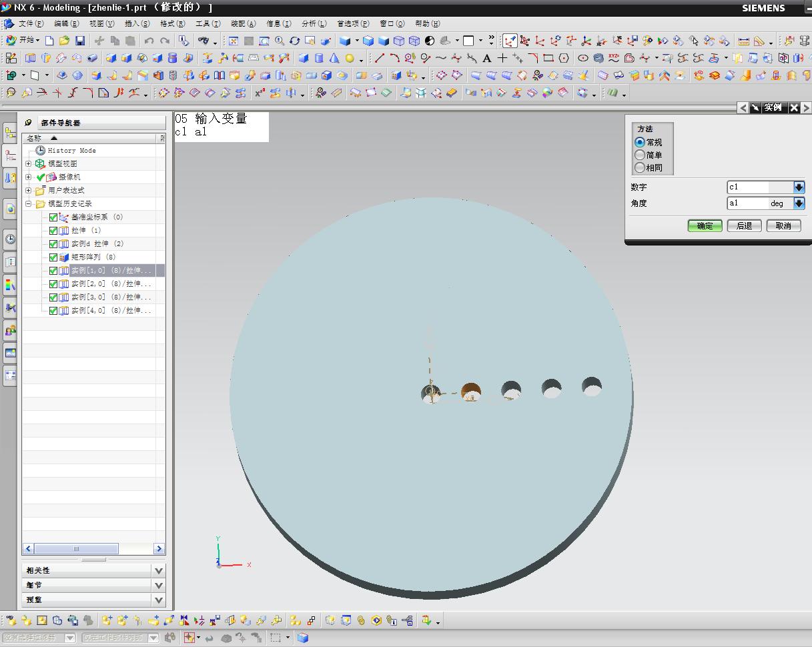Open a file with the folder icon
Screen dimensions: 812x647
point(64,41)
